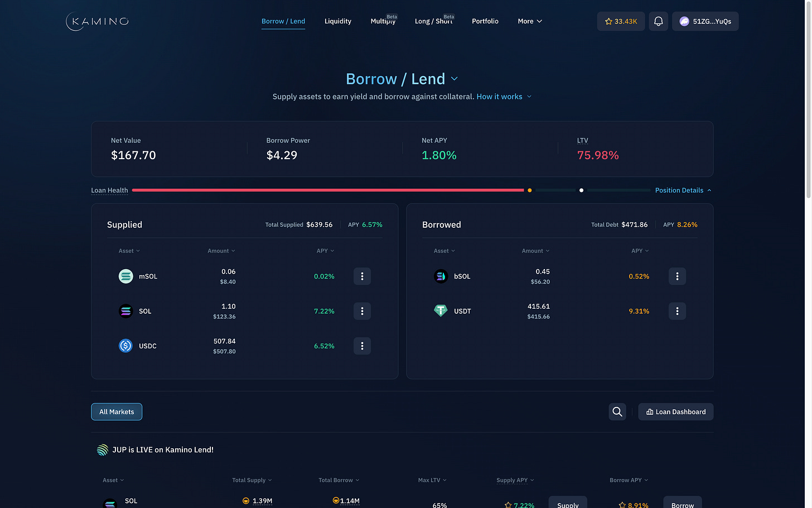This screenshot has width=812, height=508.
Task: Click the bSOL token icon
Action: (441, 276)
